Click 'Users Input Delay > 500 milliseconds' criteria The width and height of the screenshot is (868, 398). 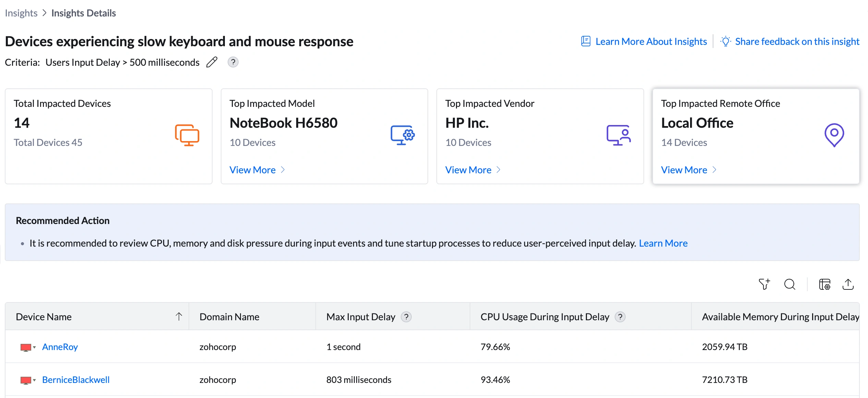122,62
